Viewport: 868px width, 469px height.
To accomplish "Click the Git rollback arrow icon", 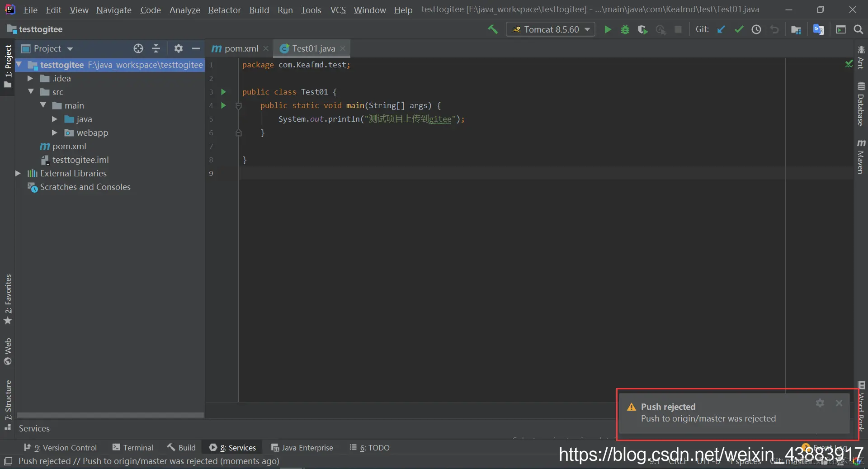I will pos(774,29).
